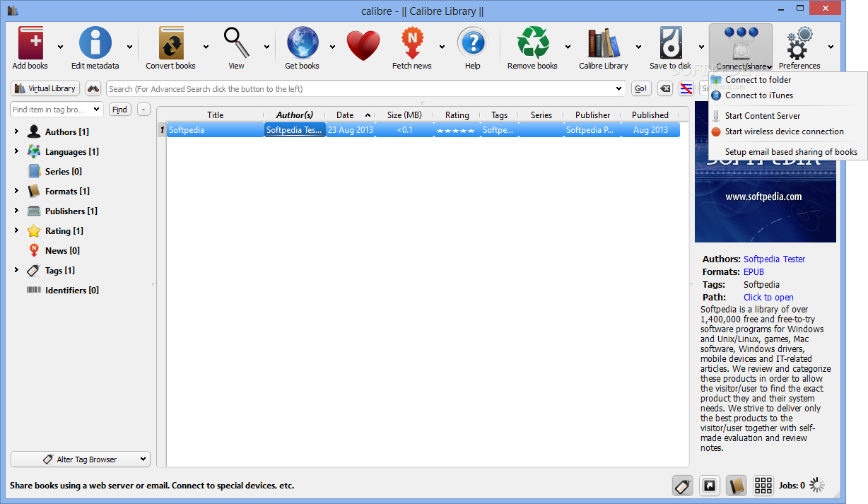
Task: Click the Add books icon
Action: (x=30, y=44)
